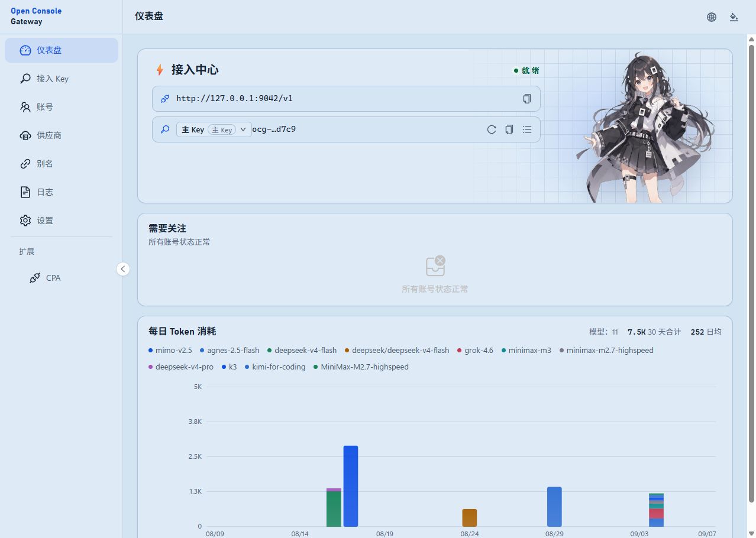Image resolution: width=756 pixels, height=538 pixels.
Task: Click the chain link icon beside 别名
Action: pos(25,164)
